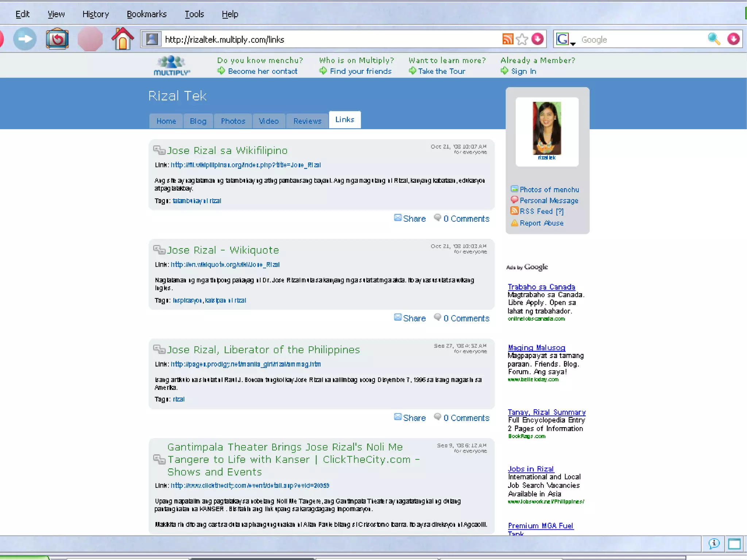Click the browser Forward arrow button
The image size is (747, 560).
tap(25, 39)
